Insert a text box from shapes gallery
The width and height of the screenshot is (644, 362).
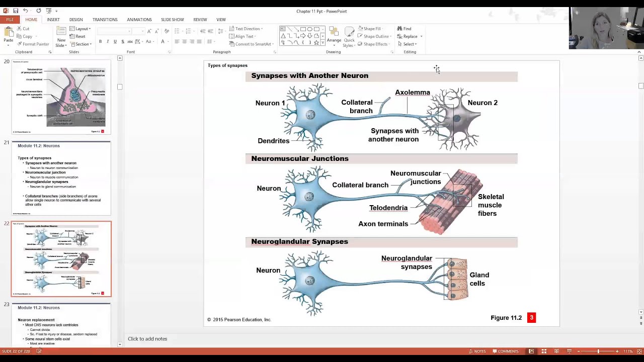tap(283, 29)
